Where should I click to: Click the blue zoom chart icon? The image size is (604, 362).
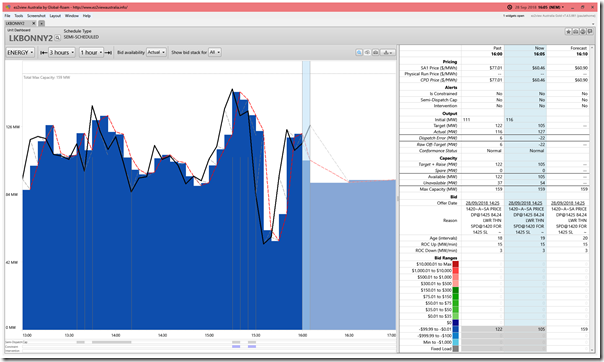[x=359, y=52]
